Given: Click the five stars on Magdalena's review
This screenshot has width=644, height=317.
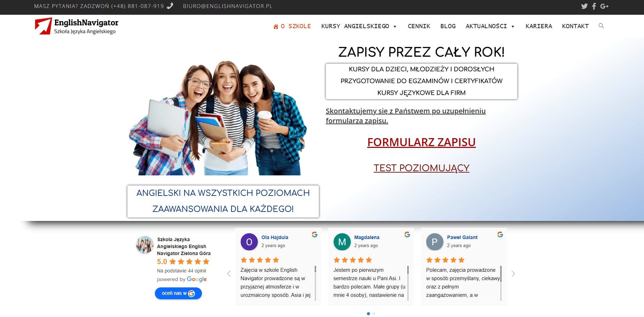Looking at the screenshot, I should pyautogui.click(x=353, y=260).
